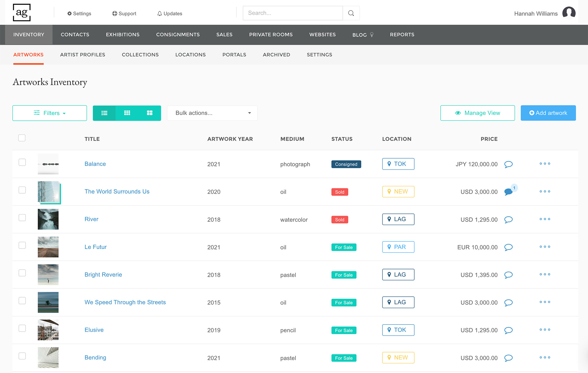Select the Bright Reverie row checkbox
The height and width of the screenshot is (373, 588).
click(x=22, y=273)
